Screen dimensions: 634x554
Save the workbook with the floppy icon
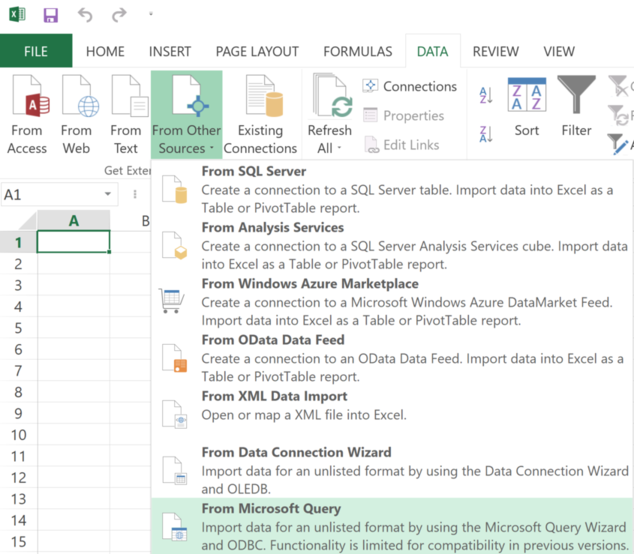pyautogui.click(x=51, y=15)
